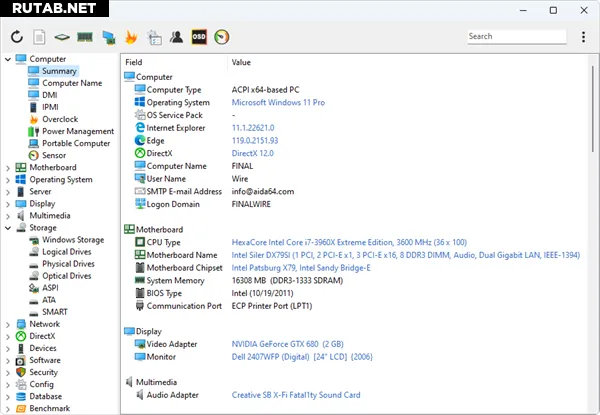600x415 pixels.
Task: Open Internet Explorer version 11.1.22621.0 link
Action: 253,128
